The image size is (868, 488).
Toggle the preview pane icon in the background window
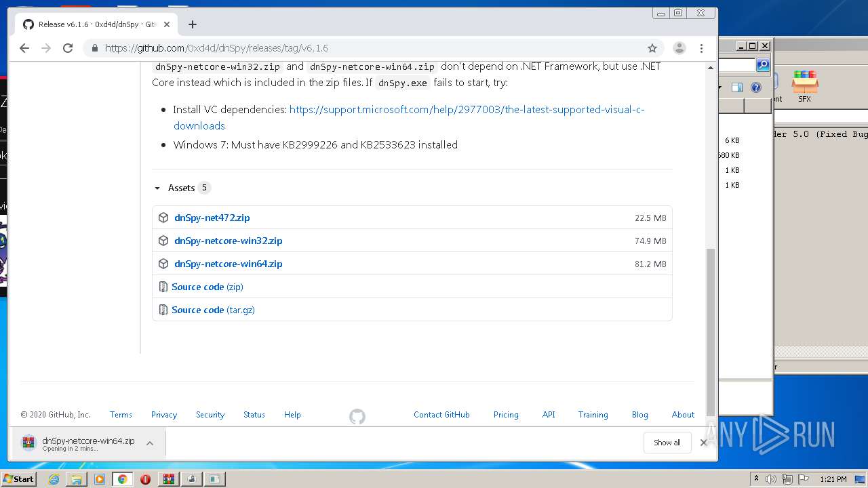pyautogui.click(x=737, y=87)
